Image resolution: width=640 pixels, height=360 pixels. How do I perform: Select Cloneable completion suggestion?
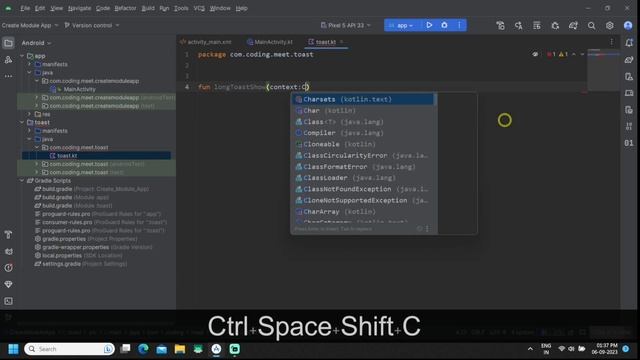363,144
